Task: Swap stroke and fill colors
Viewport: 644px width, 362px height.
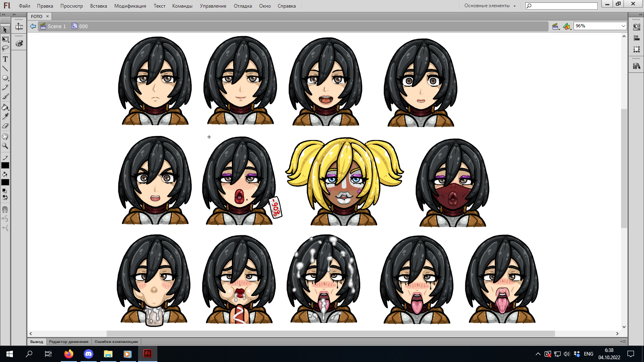Action: pos(5,197)
